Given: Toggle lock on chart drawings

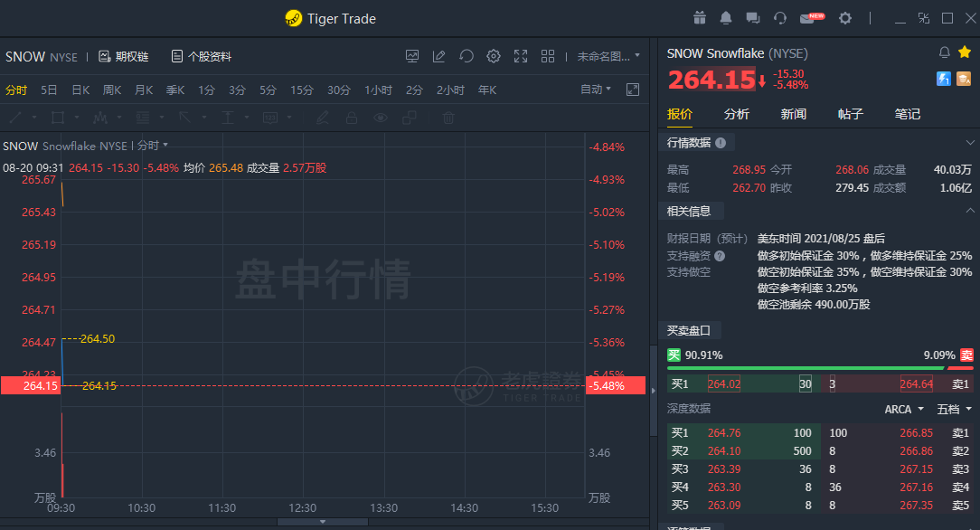Looking at the screenshot, I should click(x=352, y=118).
